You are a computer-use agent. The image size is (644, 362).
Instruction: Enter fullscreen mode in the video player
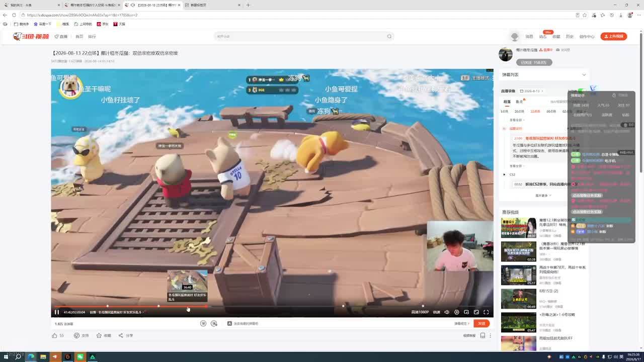[486, 312]
